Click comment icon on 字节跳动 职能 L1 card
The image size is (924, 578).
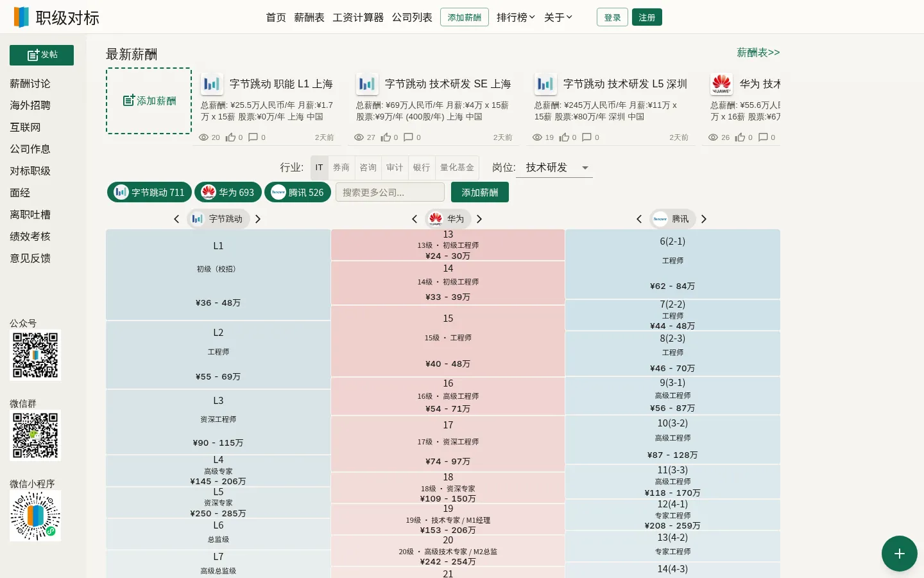click(x=253, y=137)
